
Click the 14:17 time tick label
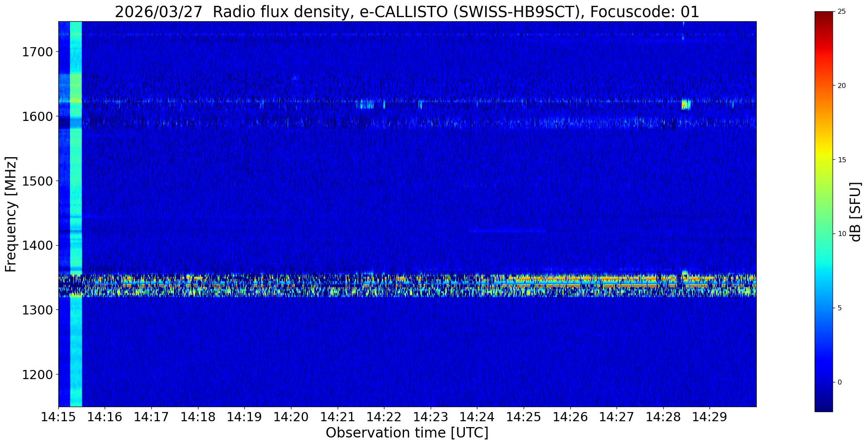[x=151, y=417]
